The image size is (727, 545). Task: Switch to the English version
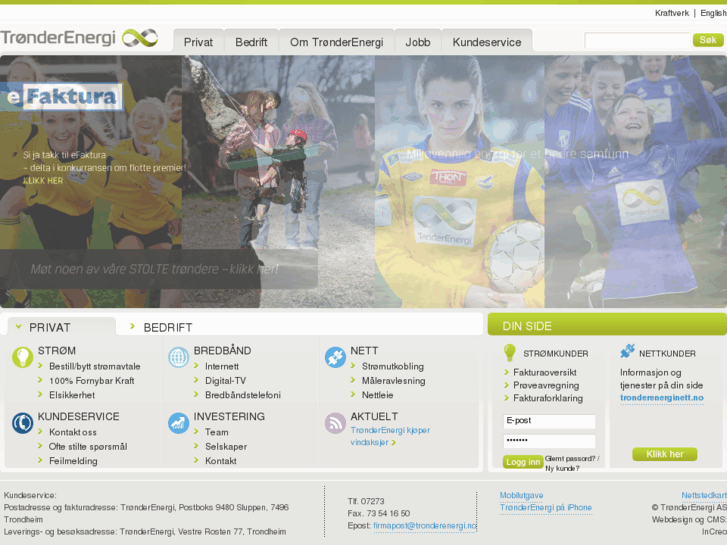[x=713, y=13]
